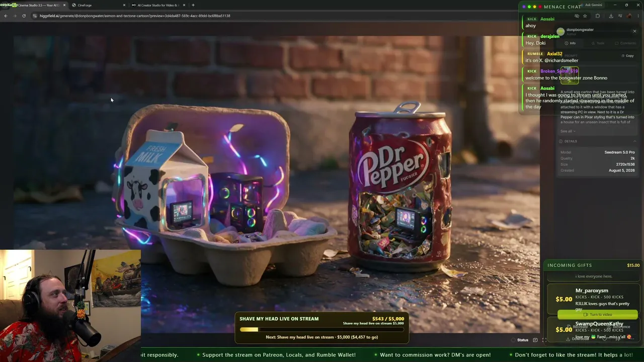Click the Status toggle below the image
The image size is (644, 362).
tap(520, 340)
